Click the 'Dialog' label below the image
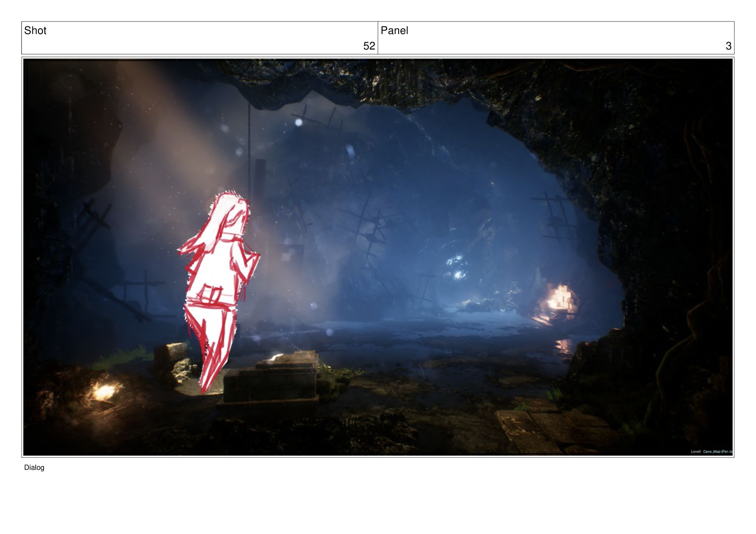Screen dimensions: 756x534 (34, 468)
